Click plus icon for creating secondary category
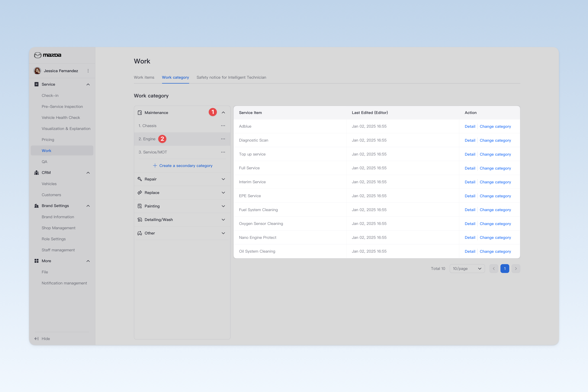This screenshot has width=588, height=392. tap(155, 166)
